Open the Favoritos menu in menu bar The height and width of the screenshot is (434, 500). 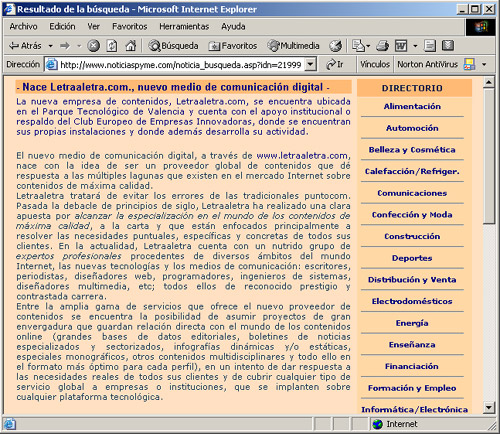point(129,26)
